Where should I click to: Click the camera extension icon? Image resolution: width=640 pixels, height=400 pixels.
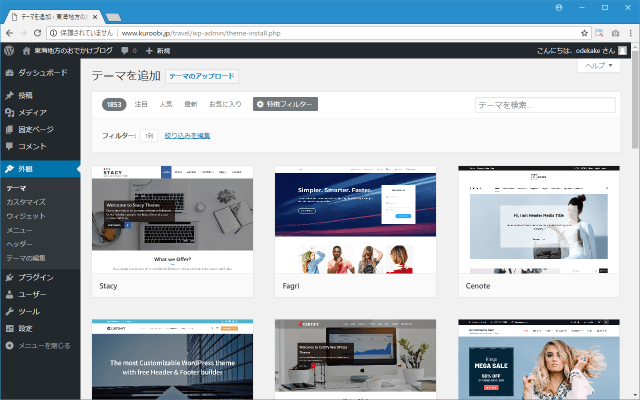coord(616,33)
